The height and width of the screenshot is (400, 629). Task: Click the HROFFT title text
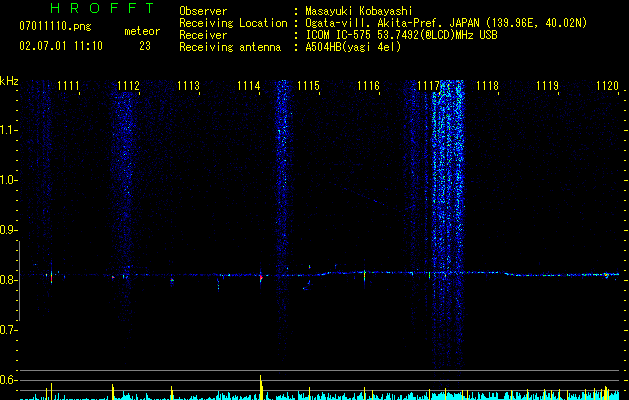click(x=103, y=8)
